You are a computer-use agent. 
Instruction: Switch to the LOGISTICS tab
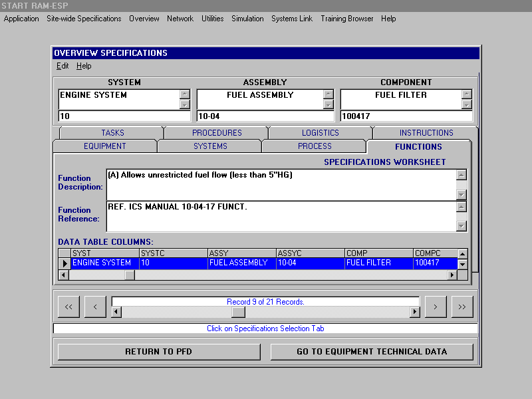pos(321,132)
